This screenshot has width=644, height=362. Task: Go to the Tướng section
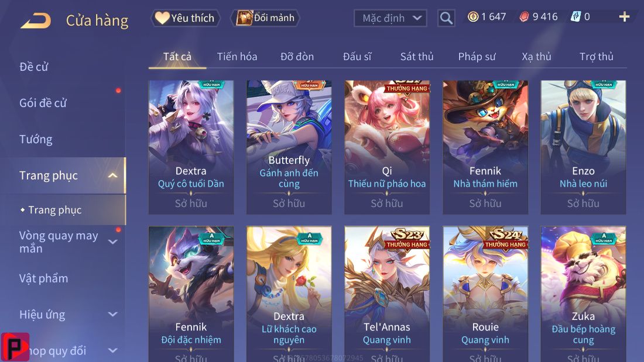click(x=36, y=140)
